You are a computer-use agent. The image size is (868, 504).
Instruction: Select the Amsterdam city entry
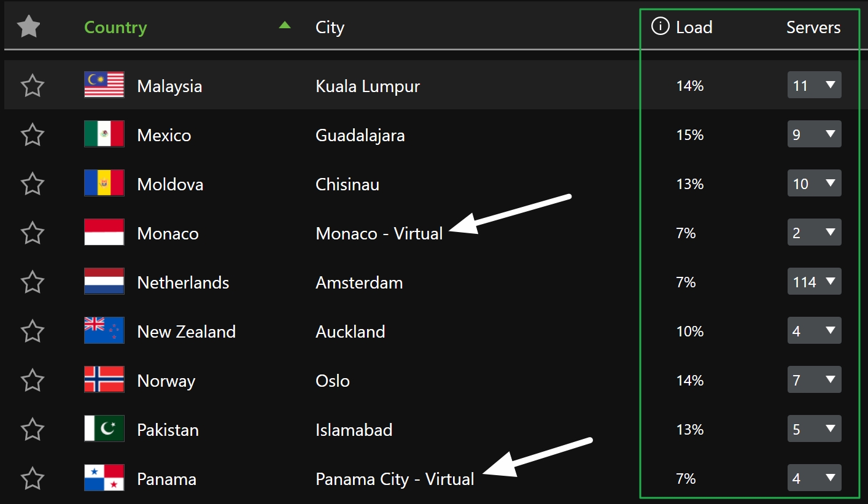pos(359,282)
